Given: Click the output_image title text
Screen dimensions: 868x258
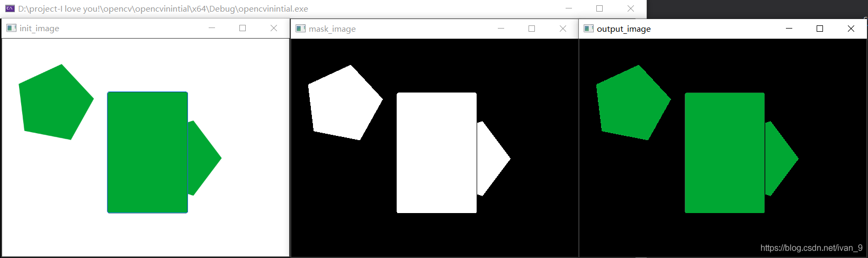Looking at the screenshot, I should point(624,29).
